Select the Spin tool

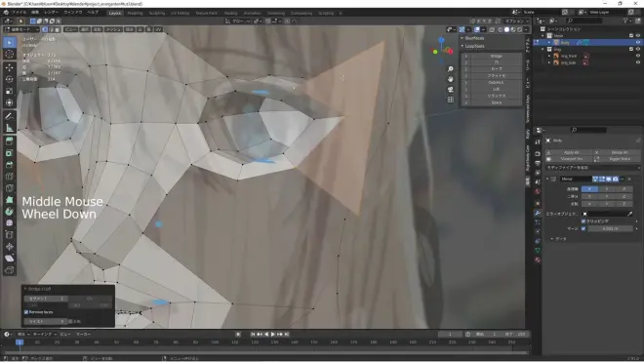10,212
